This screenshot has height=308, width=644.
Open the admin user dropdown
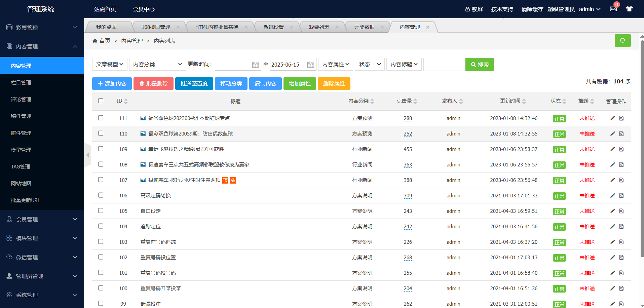click(590, 9)
